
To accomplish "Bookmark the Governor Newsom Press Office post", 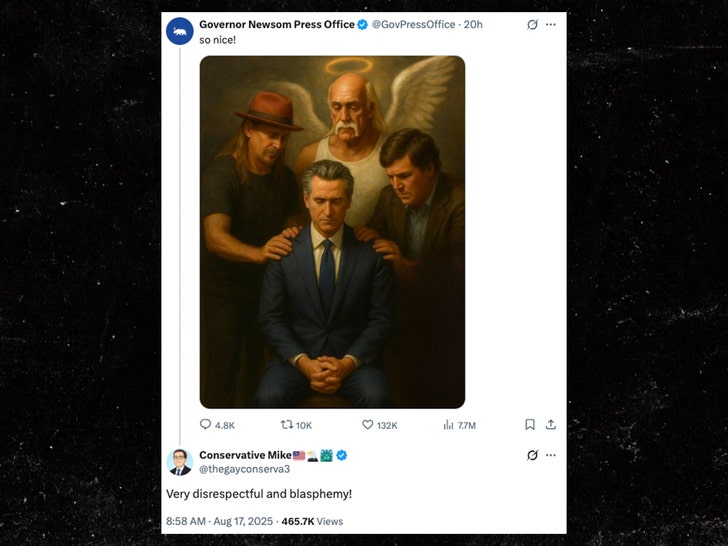I will [x=530, y=425].
